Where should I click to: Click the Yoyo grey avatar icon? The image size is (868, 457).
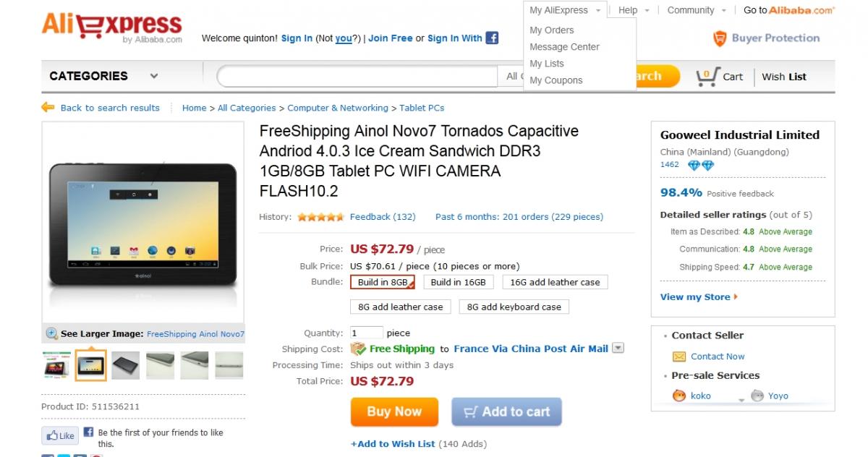[757, 396]
